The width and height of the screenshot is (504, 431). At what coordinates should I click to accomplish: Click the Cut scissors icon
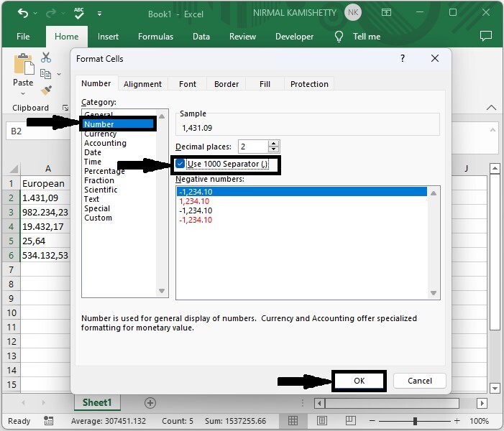(46, 57)
